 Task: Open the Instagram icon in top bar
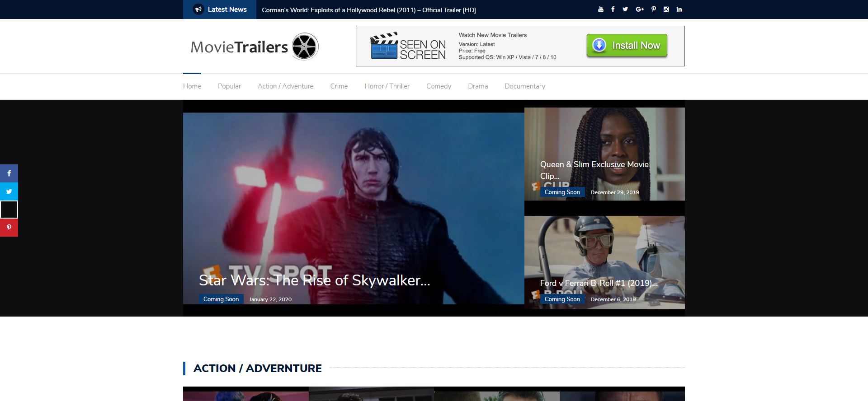666,9
